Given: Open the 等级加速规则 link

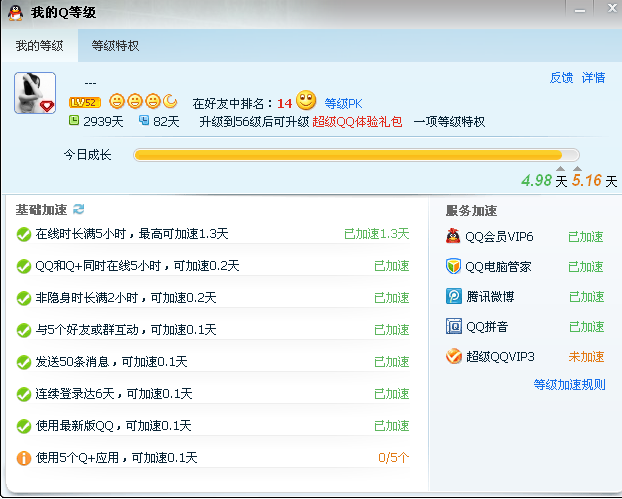Looking at the screenshot, I should point(569,384).
